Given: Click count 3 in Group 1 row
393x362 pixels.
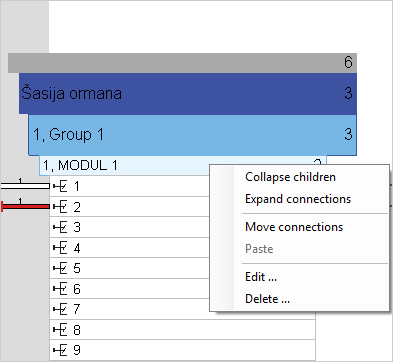Looking at the screenshot, I should pyautogui.click(x=348, y=135).
